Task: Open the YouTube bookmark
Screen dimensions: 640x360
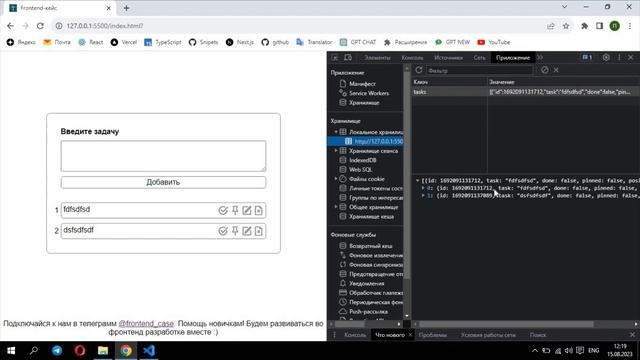Action: coord(493,42)
